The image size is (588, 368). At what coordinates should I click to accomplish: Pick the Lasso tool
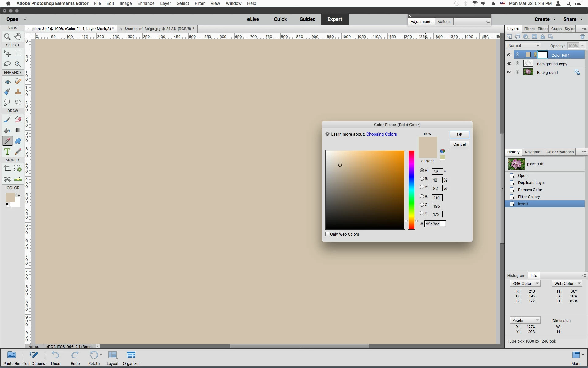coord(7,64)
